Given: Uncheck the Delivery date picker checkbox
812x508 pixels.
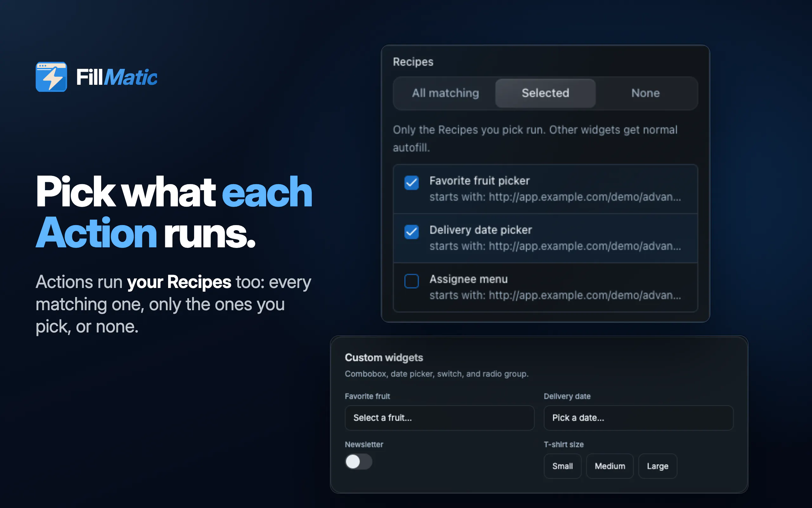Looking at the screenshot, I should tap(411, 232).
